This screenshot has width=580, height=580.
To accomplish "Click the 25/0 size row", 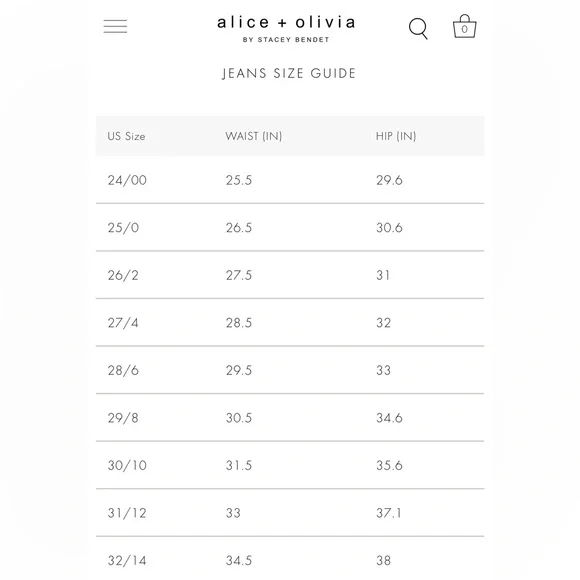I will point(290,227).
